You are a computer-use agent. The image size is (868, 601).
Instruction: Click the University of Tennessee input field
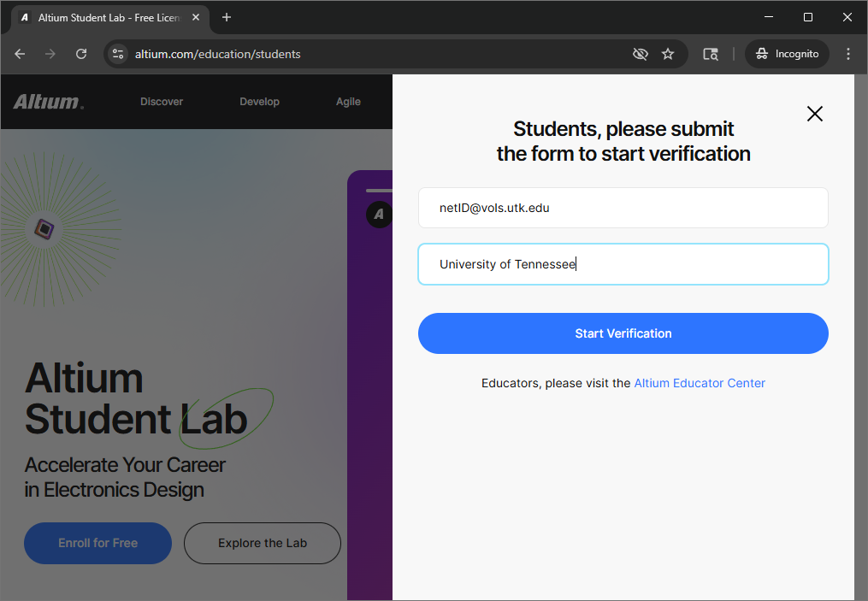coord(623,264)
